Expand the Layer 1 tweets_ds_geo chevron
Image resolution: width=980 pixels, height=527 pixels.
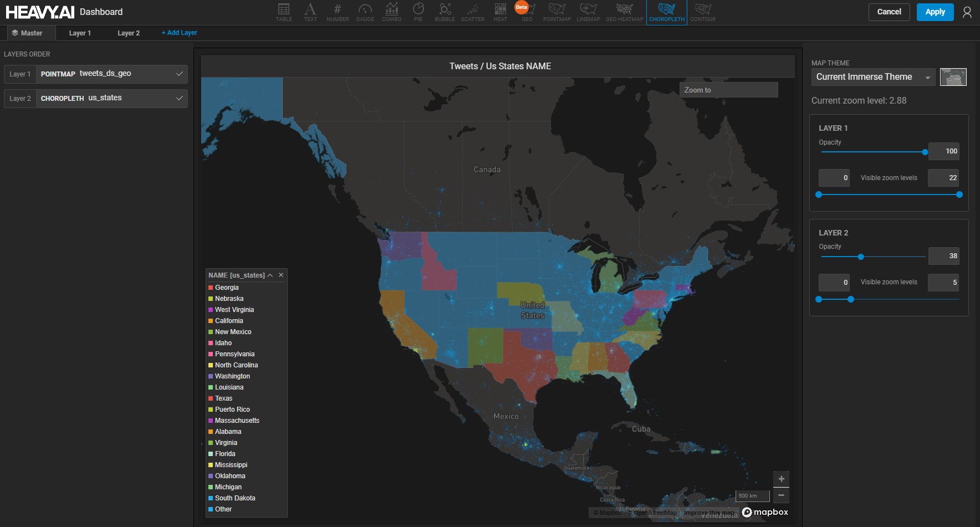pyautogui.click(x=180, y=74)
